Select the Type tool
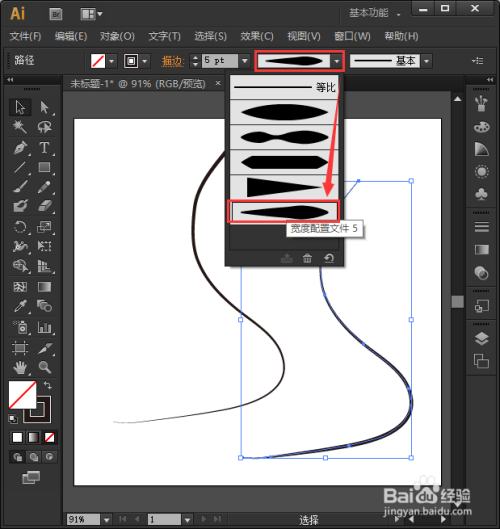The height and width of the screenshot is (529, 500). [x=44, y=147]
